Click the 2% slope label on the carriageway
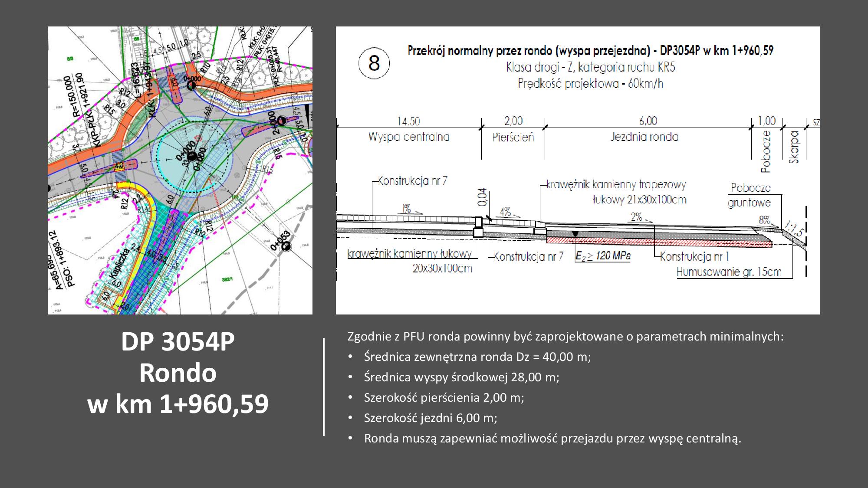The width and height of the screenshot is (868, 488). 637,216
